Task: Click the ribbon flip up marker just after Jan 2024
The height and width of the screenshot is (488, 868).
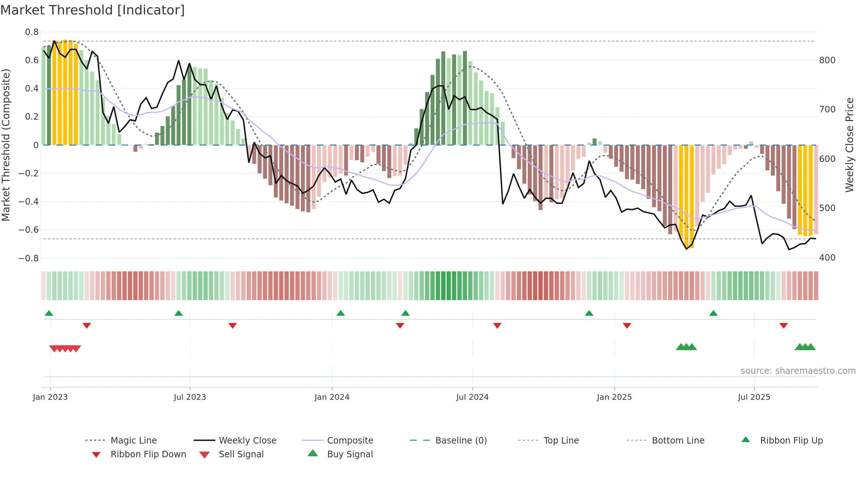Action: click(341, 313)
